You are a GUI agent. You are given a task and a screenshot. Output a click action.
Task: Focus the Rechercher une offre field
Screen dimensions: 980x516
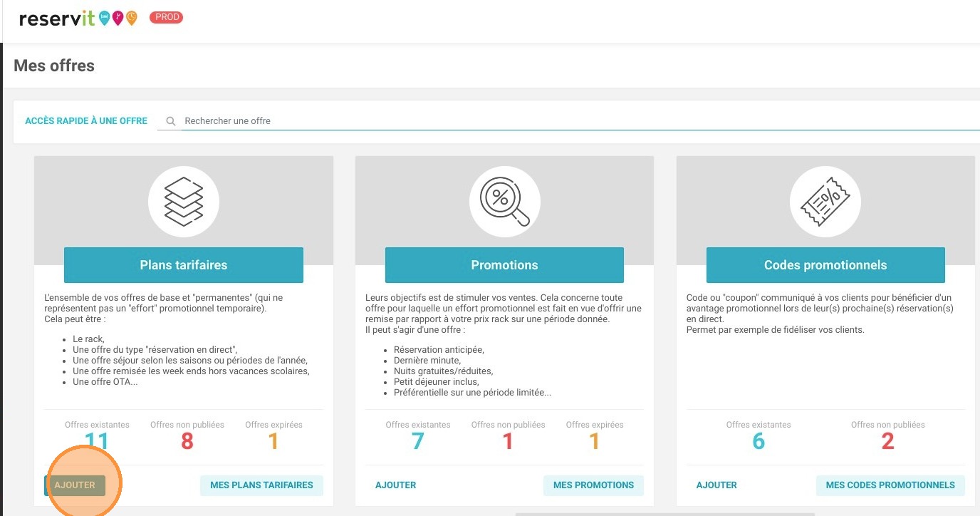[580, 121]
